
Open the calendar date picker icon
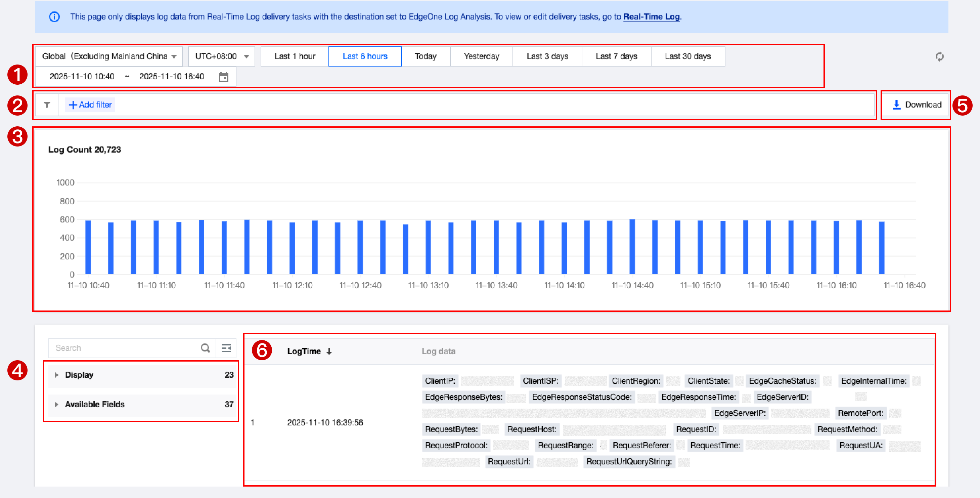pos(223,77)
